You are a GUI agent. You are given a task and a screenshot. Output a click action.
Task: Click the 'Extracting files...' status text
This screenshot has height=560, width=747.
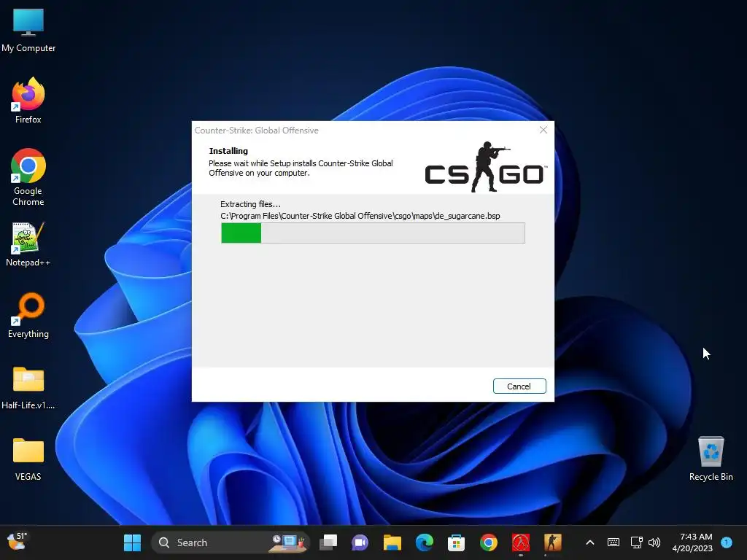[250, 204]
